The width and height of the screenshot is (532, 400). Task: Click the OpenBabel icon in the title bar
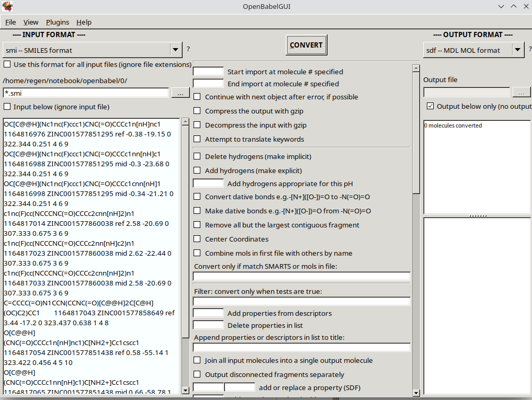[7, 6]
